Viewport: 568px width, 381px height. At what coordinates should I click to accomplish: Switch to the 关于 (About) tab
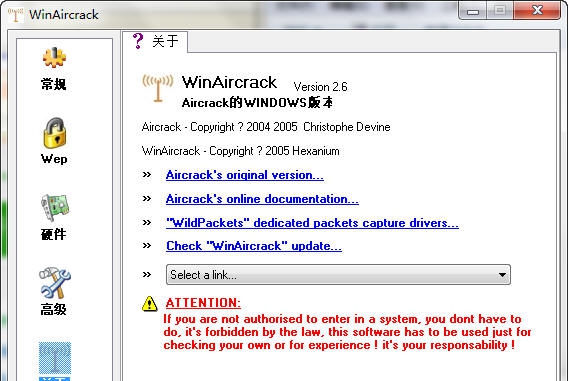155,41
